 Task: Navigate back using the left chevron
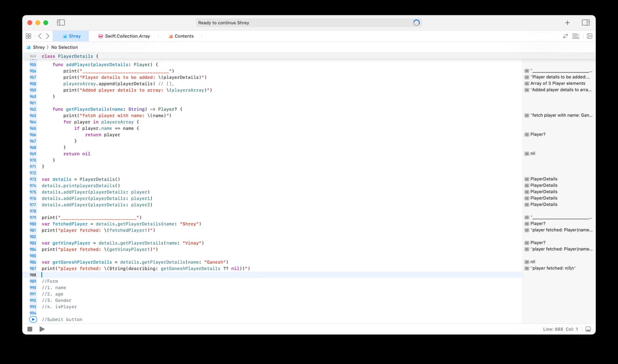pyautogui.click(x=39, y=36)
